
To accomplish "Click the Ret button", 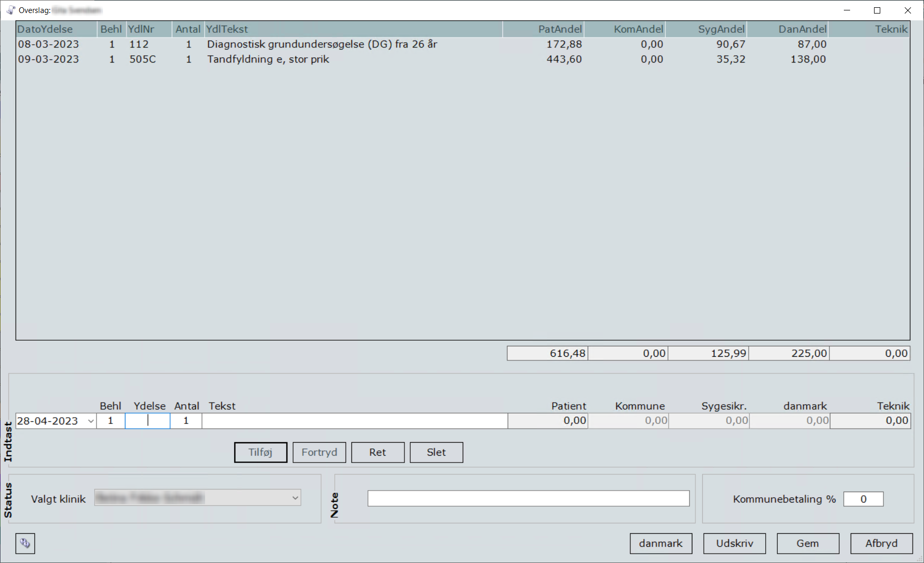I will click(377, 452).
